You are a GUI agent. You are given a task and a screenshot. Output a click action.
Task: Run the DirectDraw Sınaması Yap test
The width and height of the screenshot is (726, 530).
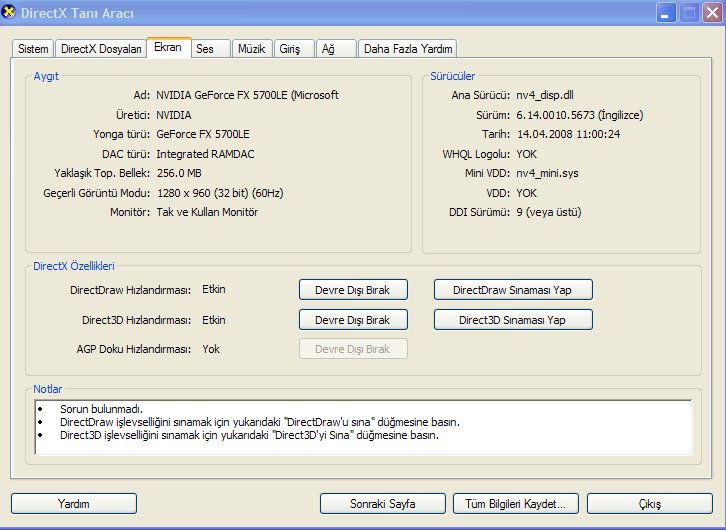(513, 290)
